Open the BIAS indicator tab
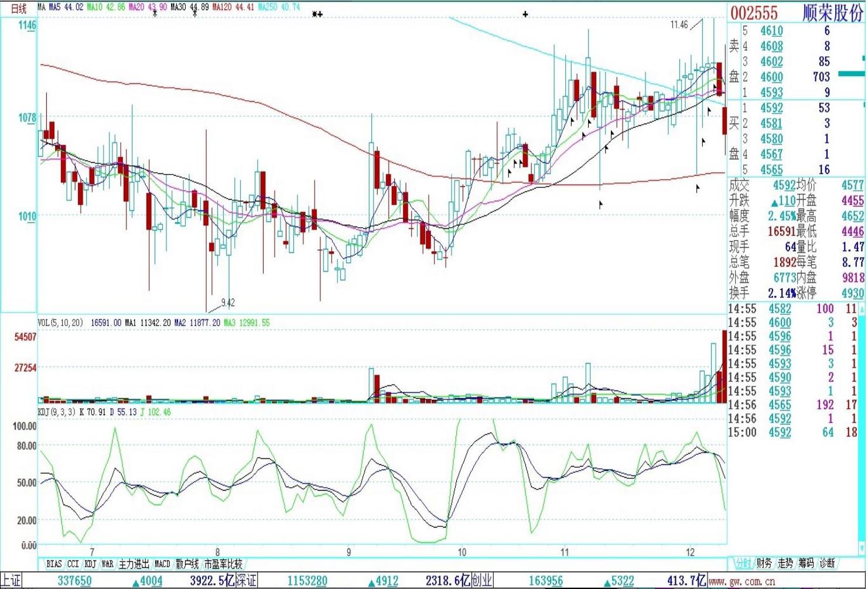The height and width of the screenshot is (589, 868). 54,564
